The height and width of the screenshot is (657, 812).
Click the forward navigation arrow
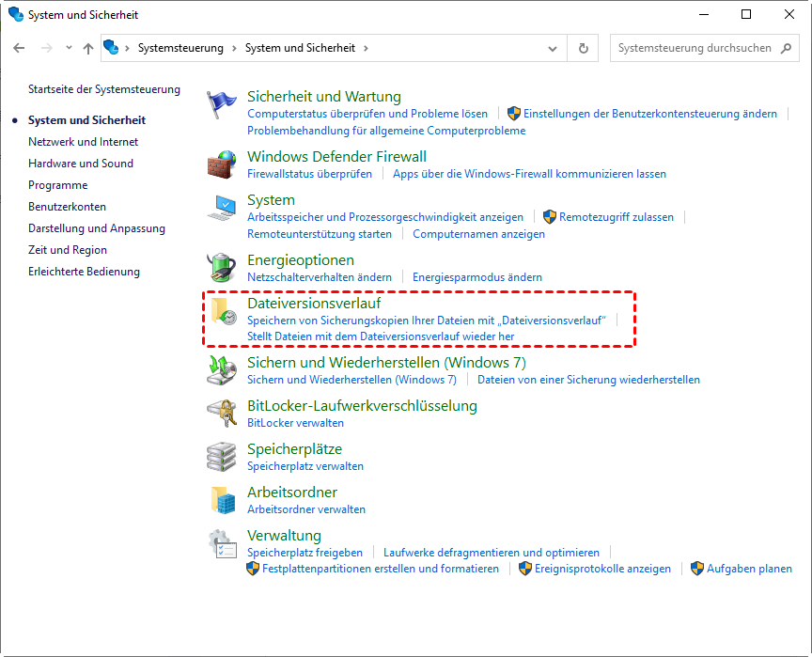[x=47, y=48]
